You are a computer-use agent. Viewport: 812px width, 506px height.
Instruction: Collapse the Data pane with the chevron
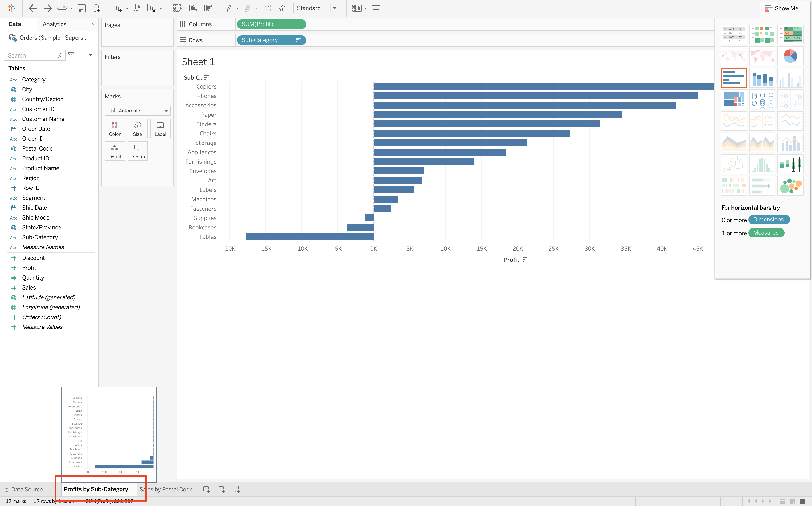click(x=94, y=24)
